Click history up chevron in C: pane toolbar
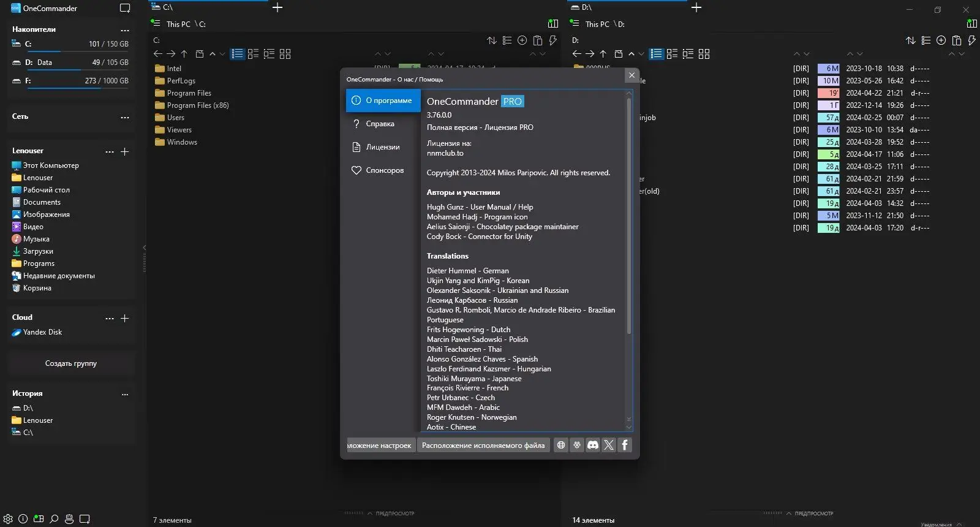The image size is (980, 527). [213, 54]
